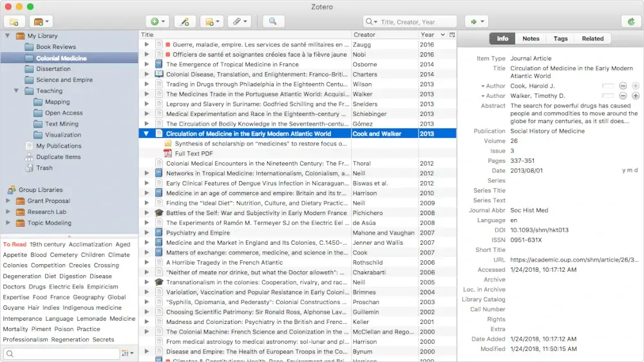
Task: Show Duplicate Items
Action: (59, 157)
